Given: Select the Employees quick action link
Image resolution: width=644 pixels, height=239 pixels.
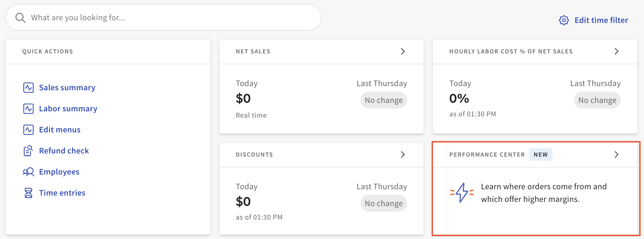Looking at the screenshot, I should [x=59, y=171].
